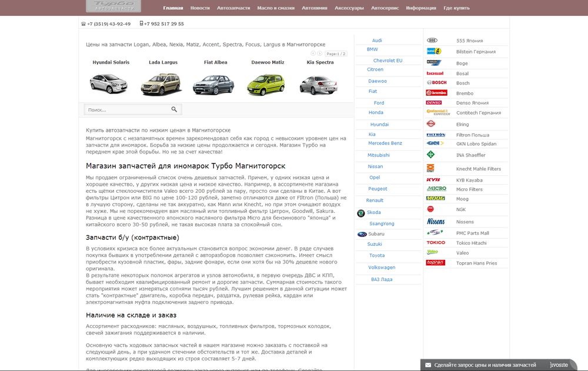This screenshot has width=588, height=371.
Task: Click the Bilstein brand logo
Action: tap(434, 51)
